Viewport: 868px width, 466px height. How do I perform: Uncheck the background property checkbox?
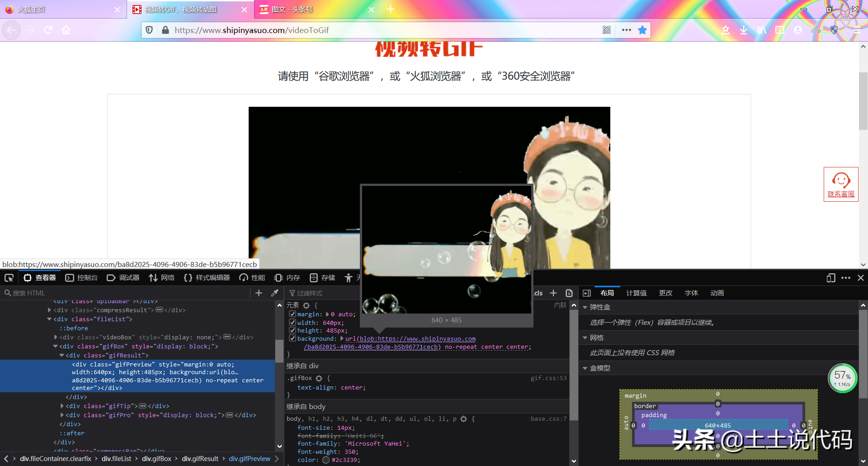pos(292,338)
